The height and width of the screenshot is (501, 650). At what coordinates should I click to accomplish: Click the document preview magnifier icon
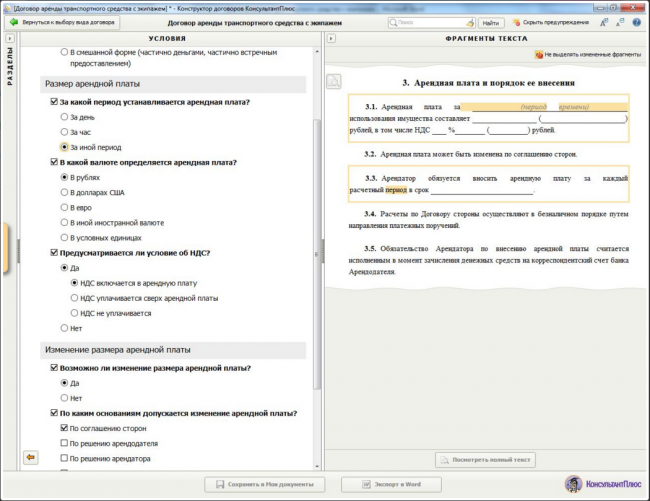tap(334, 81)
